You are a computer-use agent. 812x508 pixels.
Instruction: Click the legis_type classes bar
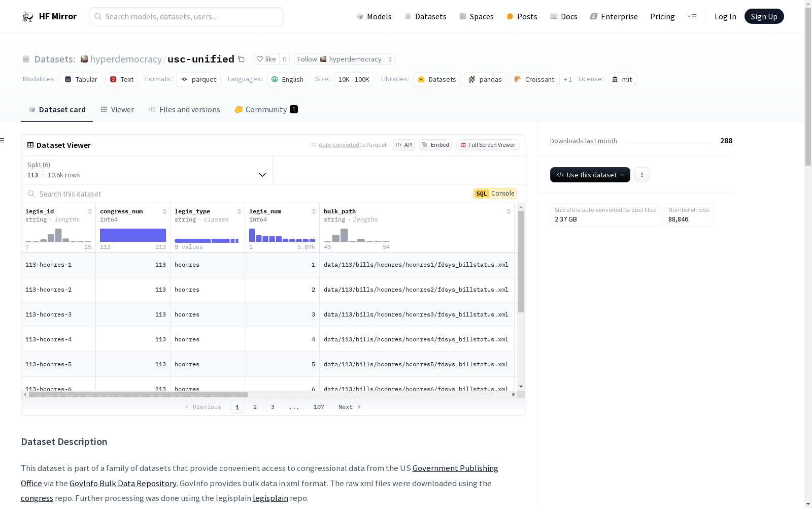(207, 240)
